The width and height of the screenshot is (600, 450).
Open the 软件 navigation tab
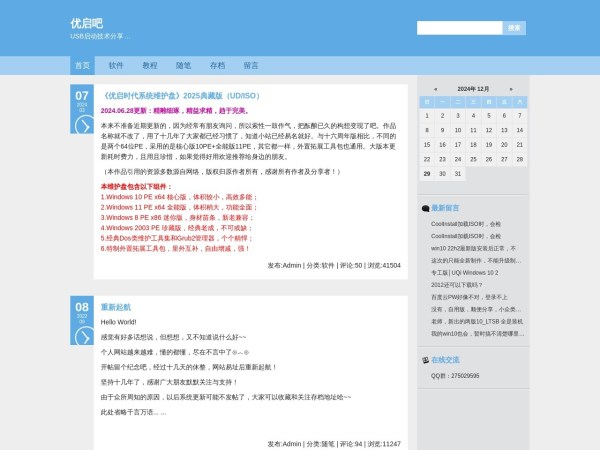(x=116, y=65)
